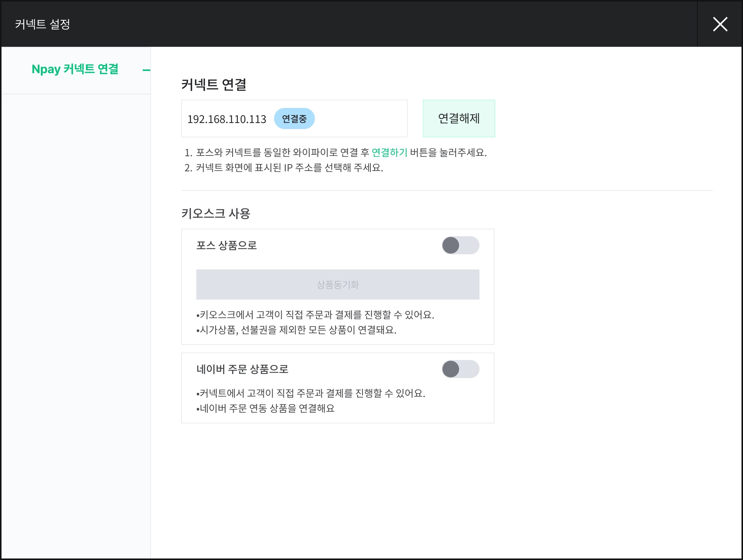Close the 커넥트 설정 dialog with X

coord(720,24)
